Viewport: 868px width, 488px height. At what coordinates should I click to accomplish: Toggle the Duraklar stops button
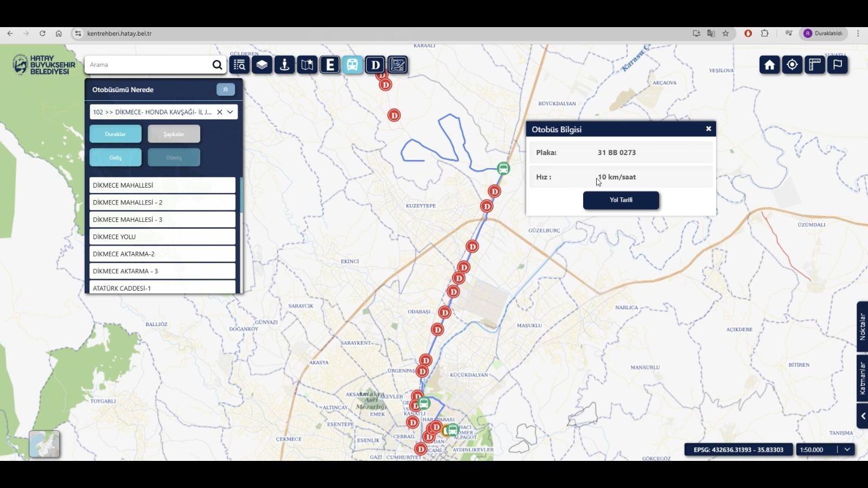tap(115, 134)
